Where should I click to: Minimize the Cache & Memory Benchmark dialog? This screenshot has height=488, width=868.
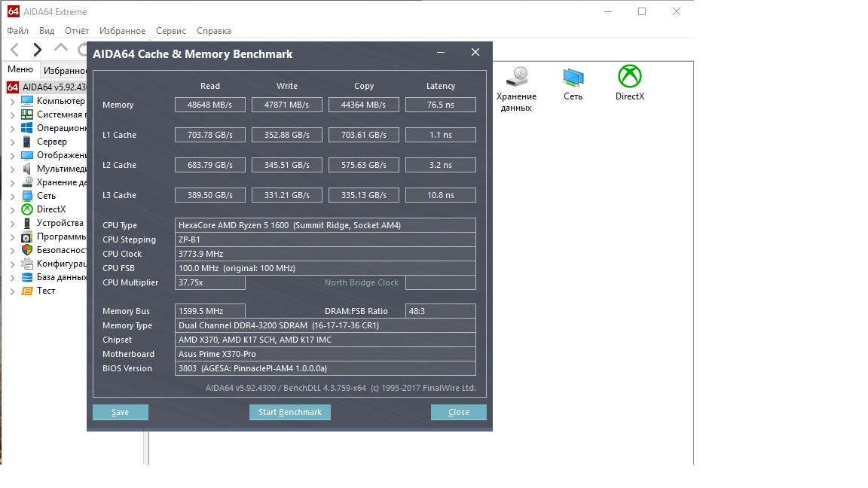441,52
